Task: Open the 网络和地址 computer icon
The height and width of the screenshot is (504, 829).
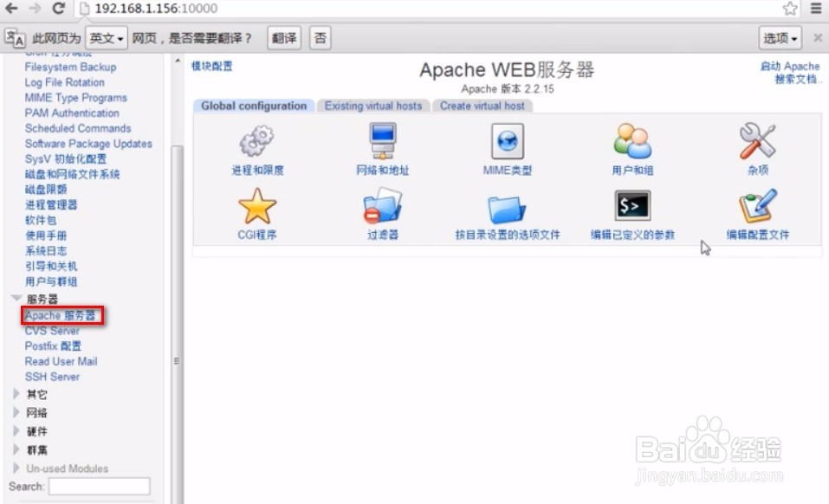Action: point(382,140)
